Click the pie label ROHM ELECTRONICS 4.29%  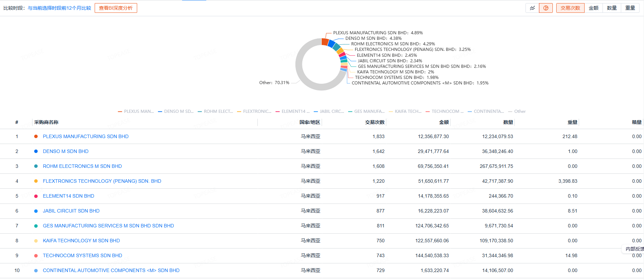pos(393,44)
